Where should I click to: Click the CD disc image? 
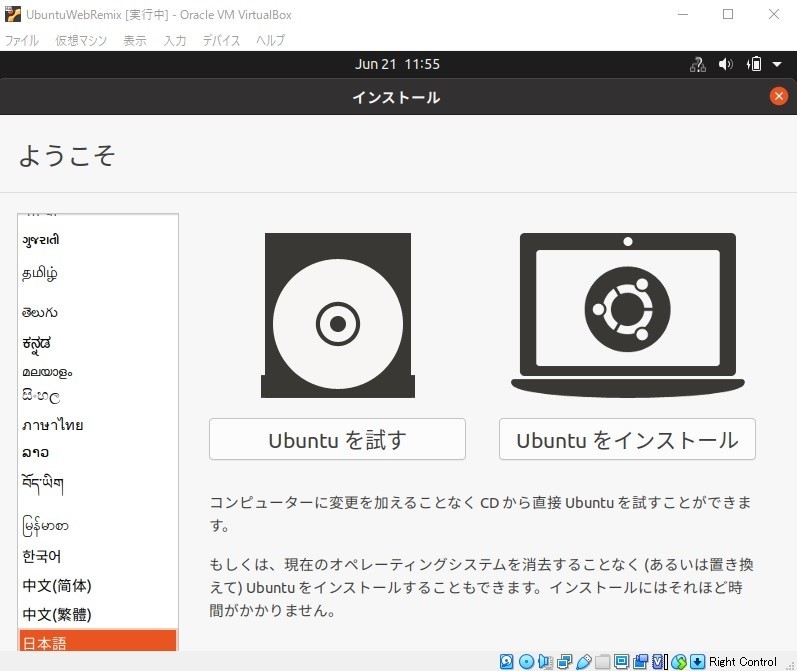[338, 315]
